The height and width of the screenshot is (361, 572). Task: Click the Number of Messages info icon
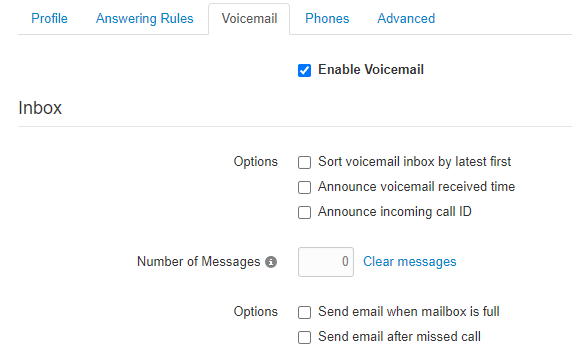271,262
